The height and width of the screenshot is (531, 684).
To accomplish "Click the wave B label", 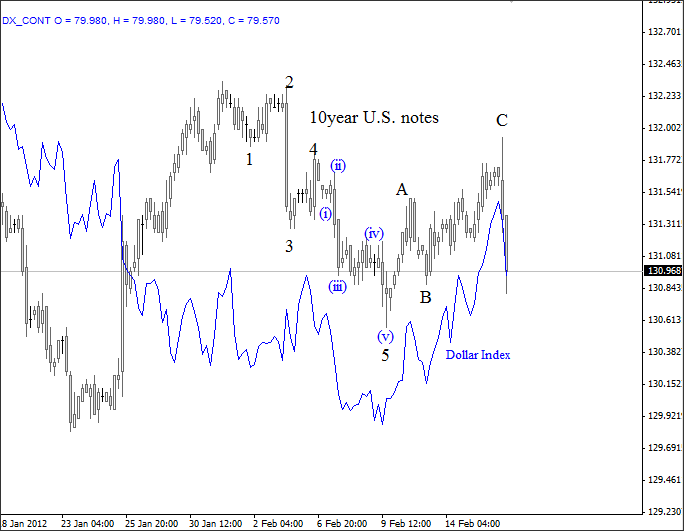I will pos(425,297).
